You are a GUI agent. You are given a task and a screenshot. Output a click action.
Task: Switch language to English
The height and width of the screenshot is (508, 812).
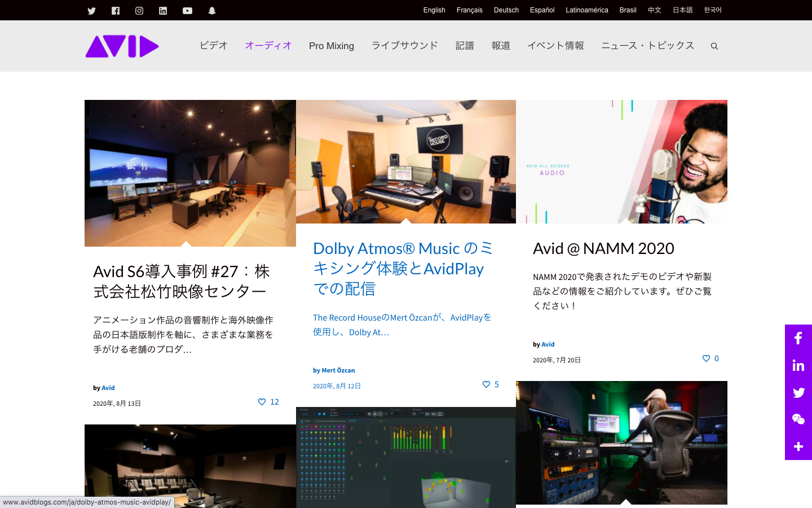tap(434, 10)
